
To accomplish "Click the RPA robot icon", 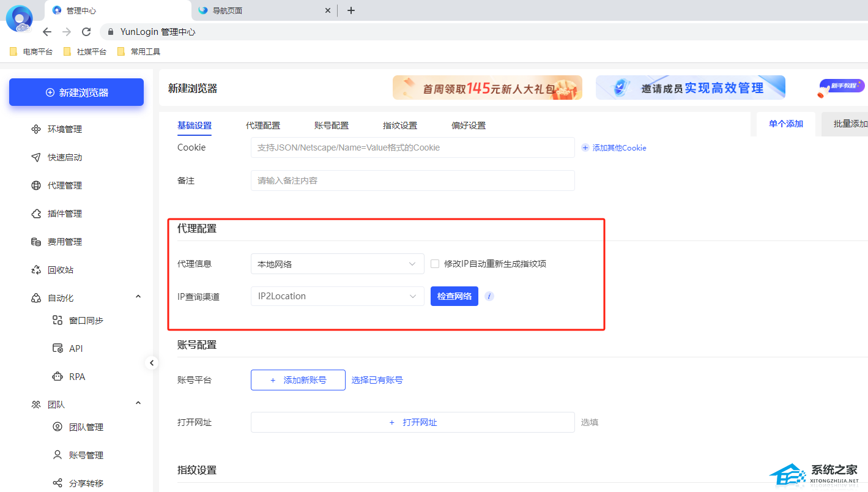I will (57, 376).
